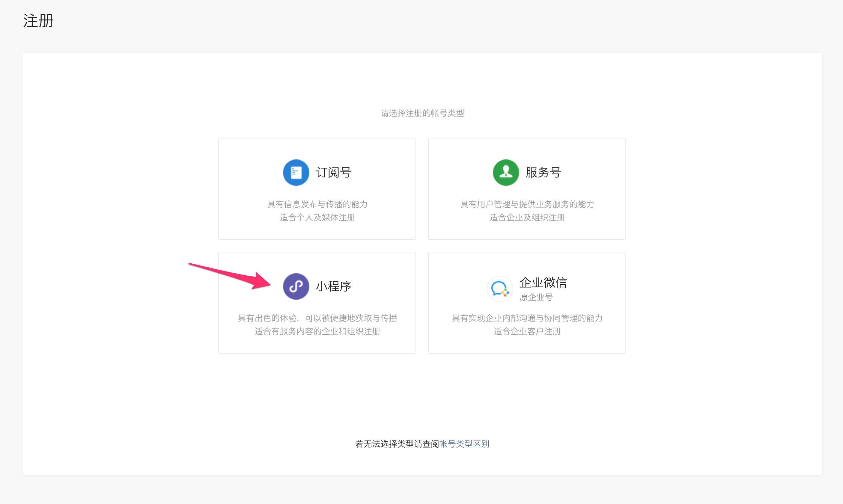Click the 企业微信 chat bubble icon
This screenshot has height=504, width=843.
(x=499, y=289)
